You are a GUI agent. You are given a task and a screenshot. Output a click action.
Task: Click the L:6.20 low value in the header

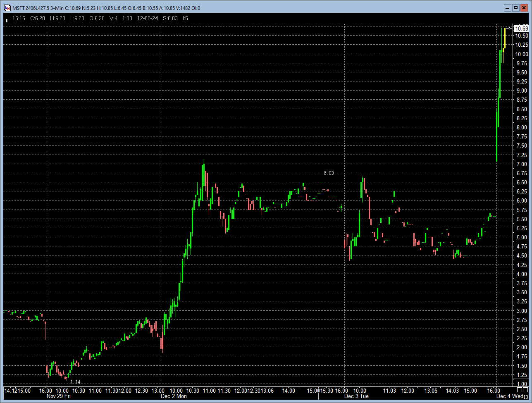(77, 18)
